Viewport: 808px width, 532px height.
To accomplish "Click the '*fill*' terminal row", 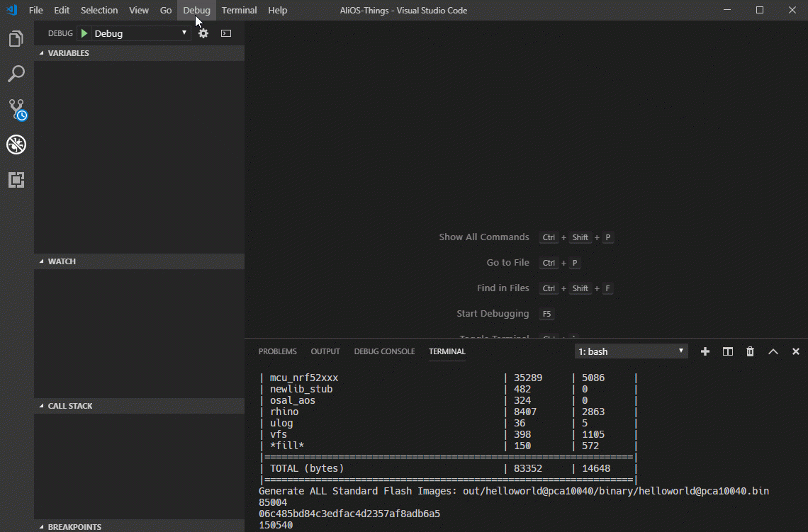I will [x=447, y=446].
